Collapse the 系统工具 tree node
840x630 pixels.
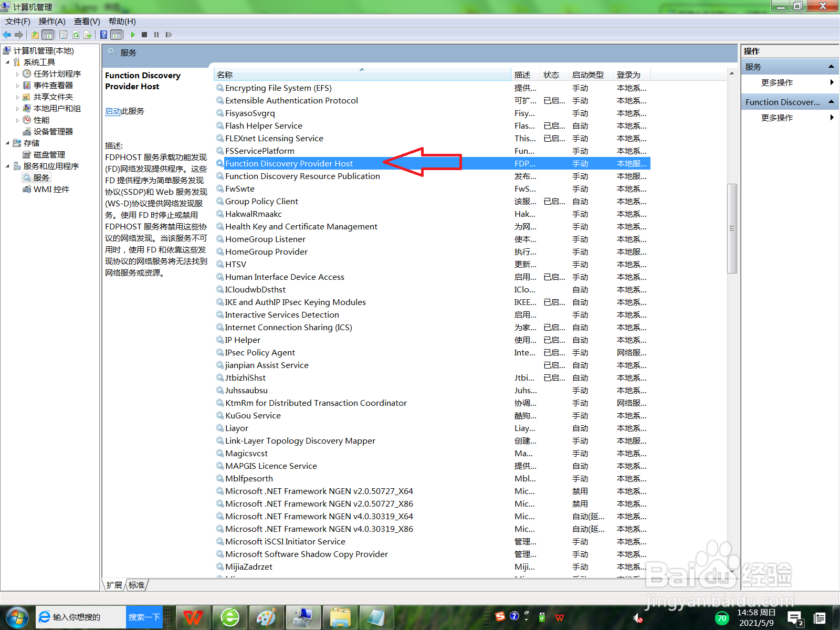[x=8, y=62]
